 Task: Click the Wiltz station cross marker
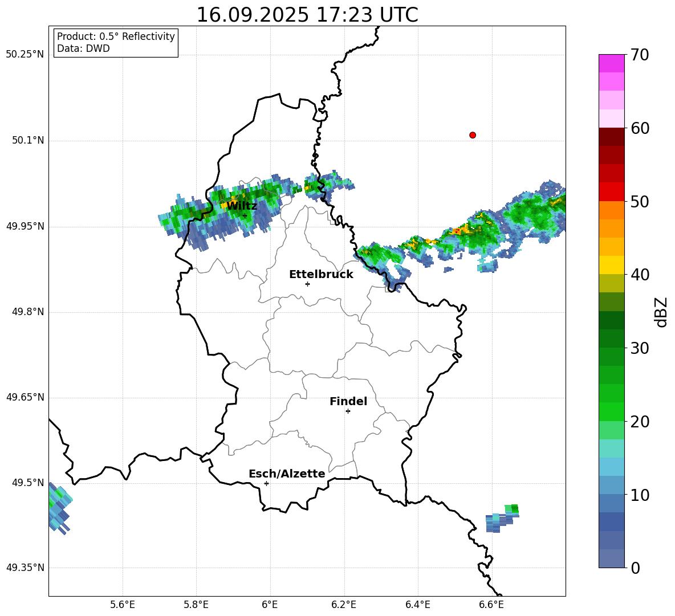(x=245, y=215)
